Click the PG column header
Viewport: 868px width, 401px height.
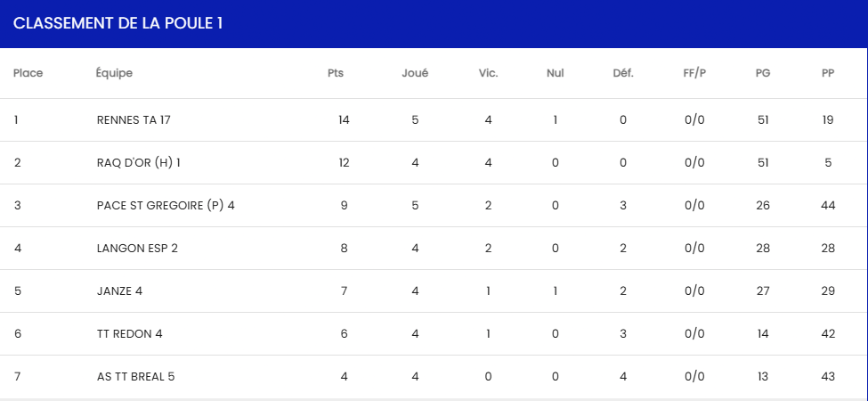point(763,73)
